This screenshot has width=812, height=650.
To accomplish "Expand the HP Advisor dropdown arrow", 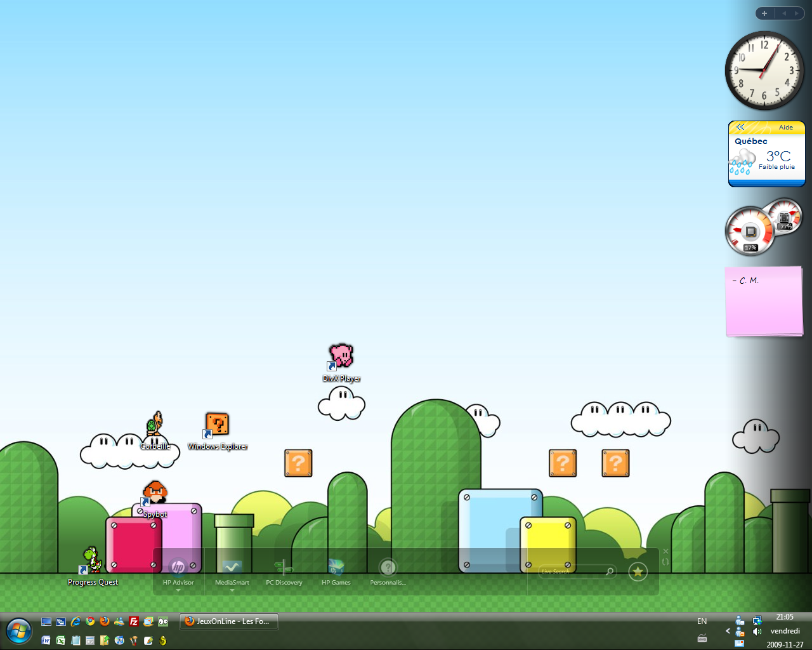I will click(178, 590).
